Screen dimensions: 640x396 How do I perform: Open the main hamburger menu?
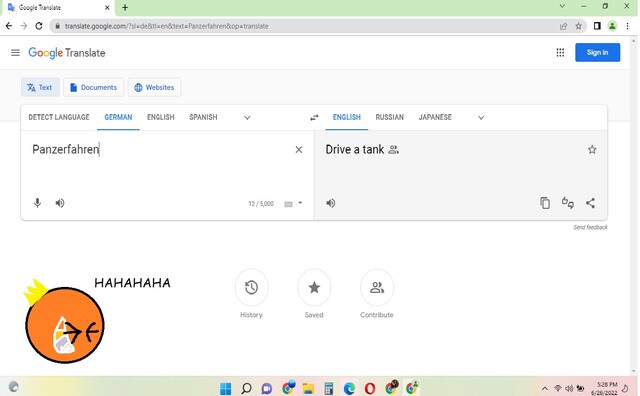pyautogui.click(x=16, y=53)
